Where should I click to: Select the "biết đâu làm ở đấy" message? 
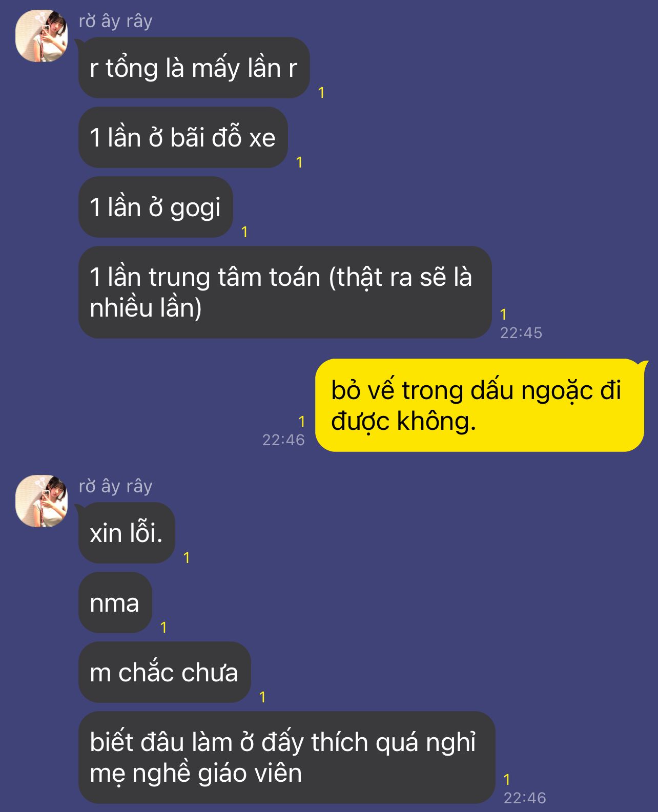pyautogui.click(x=286, y=757)
